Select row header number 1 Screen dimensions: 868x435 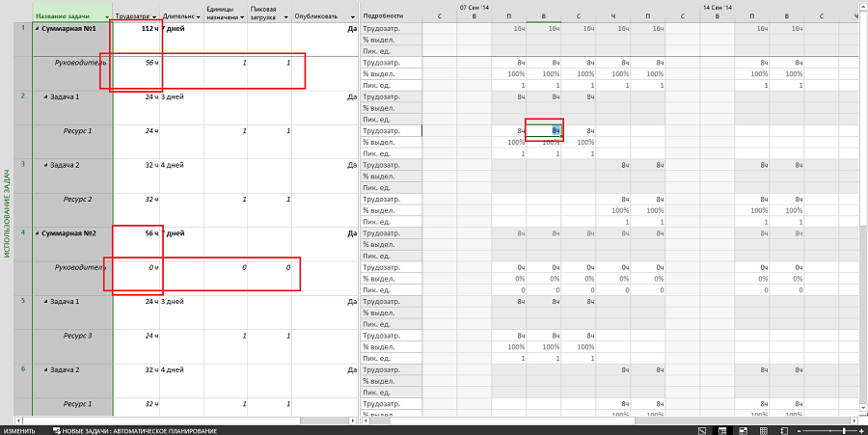tap(23, 40)
